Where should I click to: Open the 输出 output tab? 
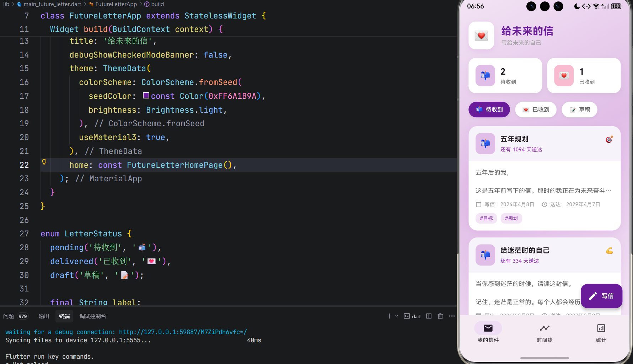click(44, 316)
